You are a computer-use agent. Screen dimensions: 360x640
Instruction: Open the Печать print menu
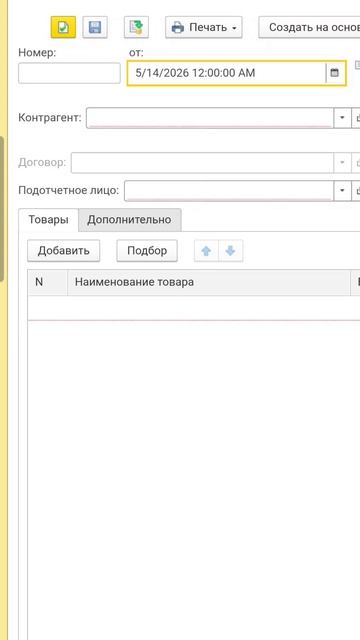point(204,27)
